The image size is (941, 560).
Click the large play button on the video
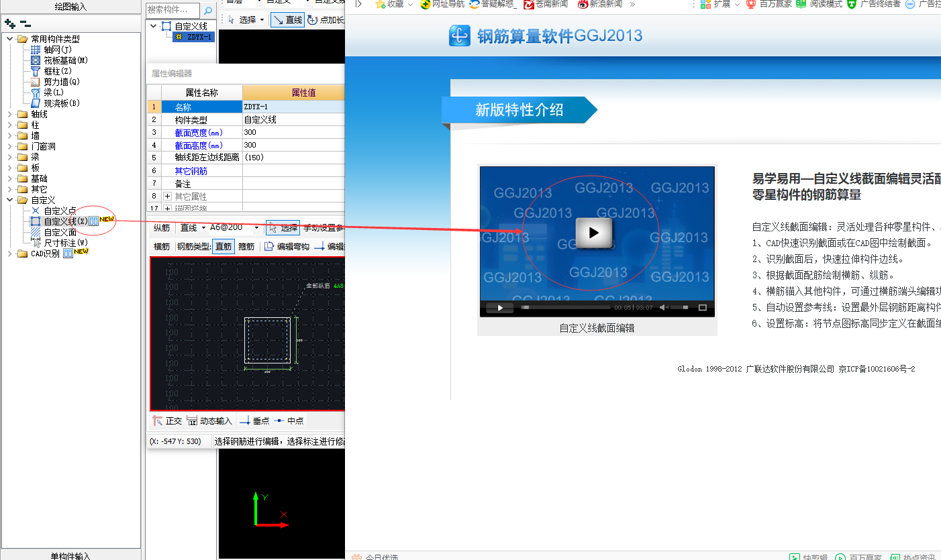[594, 233]
